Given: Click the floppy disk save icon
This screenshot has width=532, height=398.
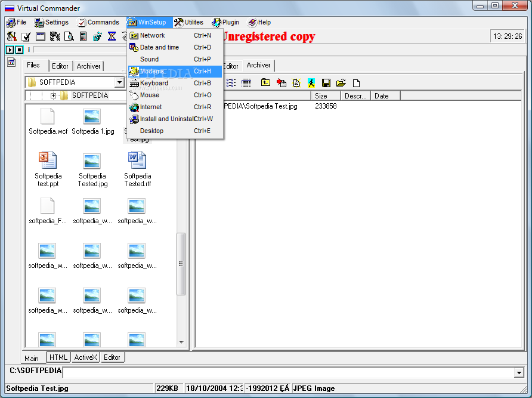Looking at the screenshot, I should 326,83.
